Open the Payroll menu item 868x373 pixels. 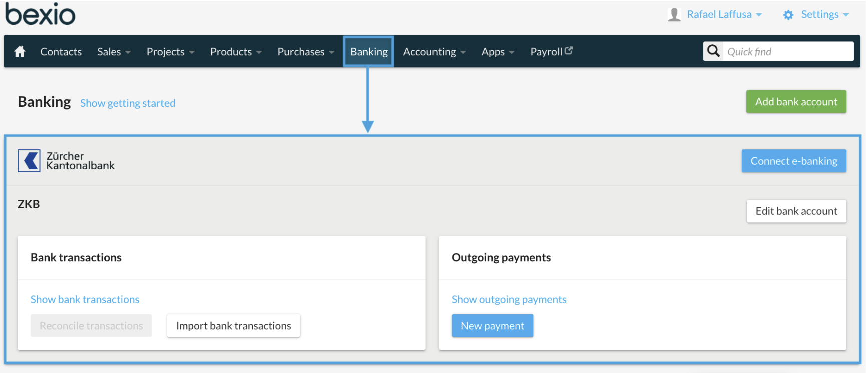(x=551, y=51)
